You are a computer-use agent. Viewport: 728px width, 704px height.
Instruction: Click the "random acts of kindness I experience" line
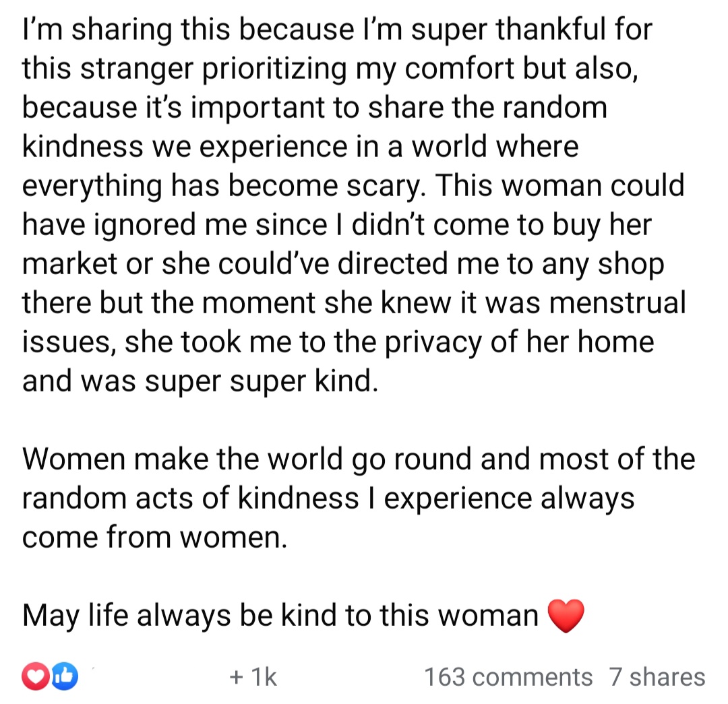(x=328, y=498)
